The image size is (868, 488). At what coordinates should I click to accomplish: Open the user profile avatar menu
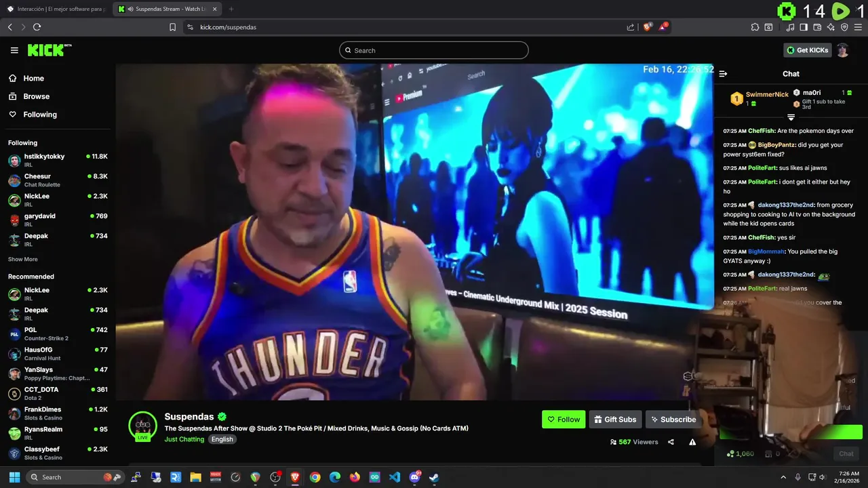842,50
